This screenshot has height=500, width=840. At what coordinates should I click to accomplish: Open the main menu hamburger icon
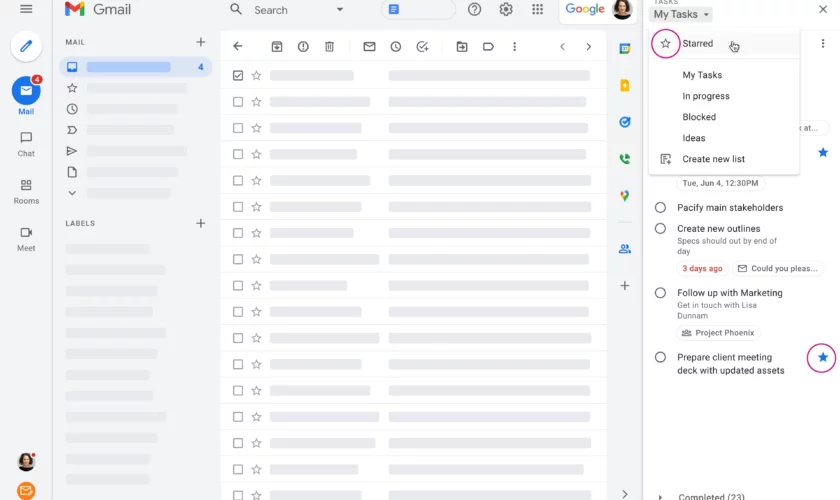pos(26,9)
